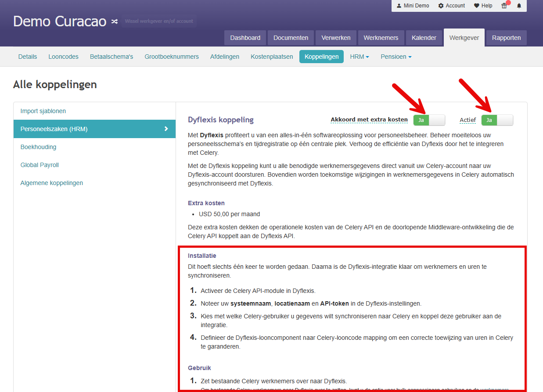Click the USD 50,00 per maand text

[x=229, y=214]
